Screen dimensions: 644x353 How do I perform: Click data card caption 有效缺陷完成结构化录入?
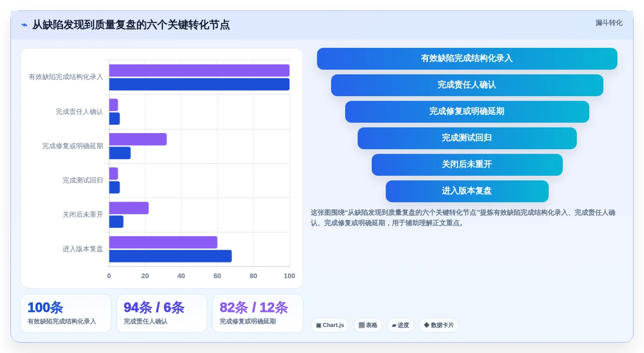click(62, 322)
